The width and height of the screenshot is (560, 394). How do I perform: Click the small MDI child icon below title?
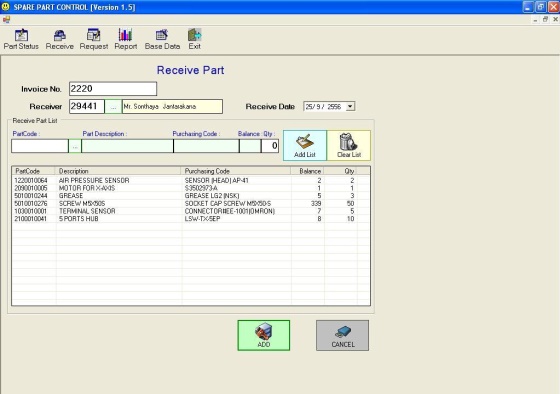(6, 20)
